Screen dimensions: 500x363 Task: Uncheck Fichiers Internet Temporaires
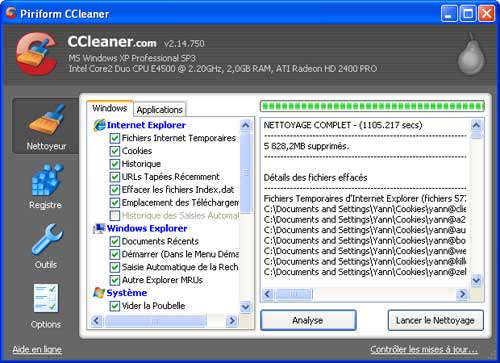pyautogui.click(x=115, y=138)
